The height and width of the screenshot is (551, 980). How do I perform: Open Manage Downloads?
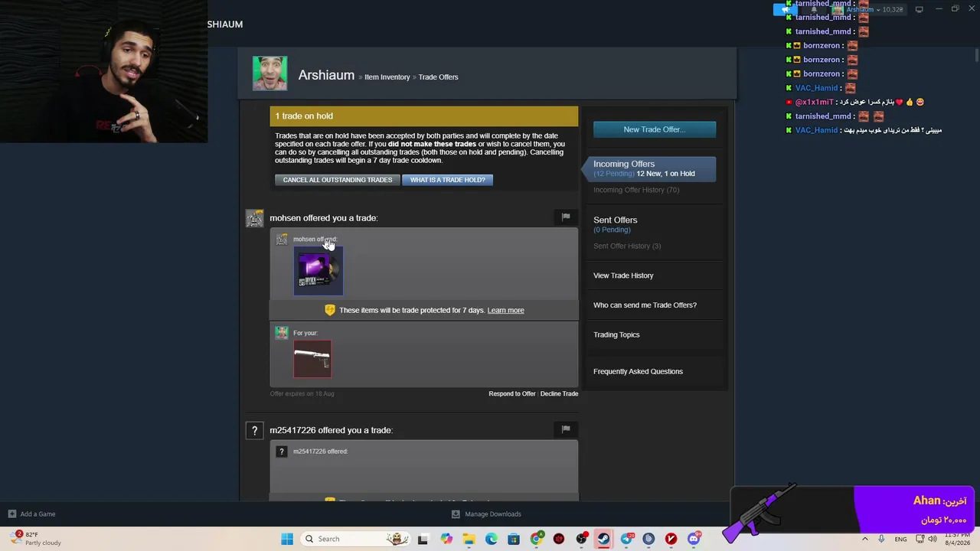click(x=486, y=514)
